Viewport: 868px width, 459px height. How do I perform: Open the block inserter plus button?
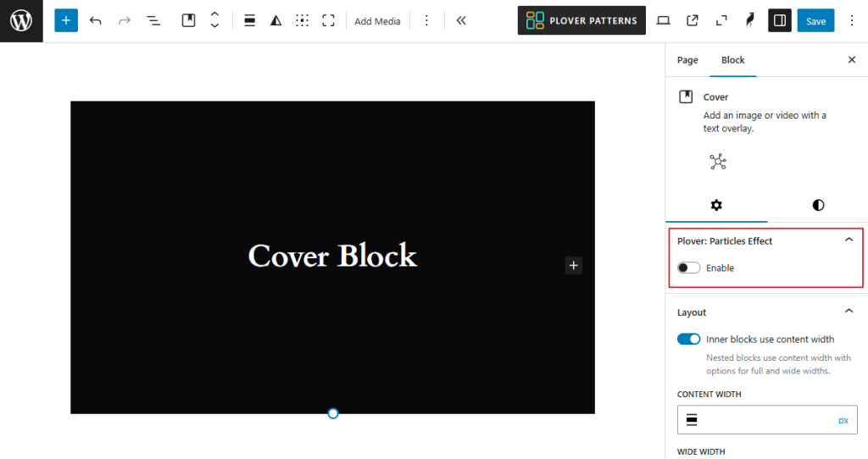click(x=66, y=20)
